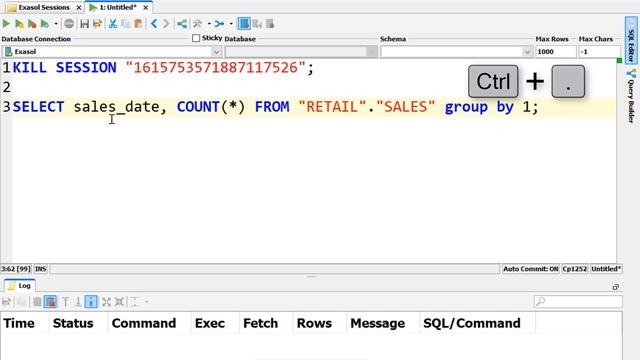Expand the Schema dropdown

pyautogui.click(x=527, y=52)
